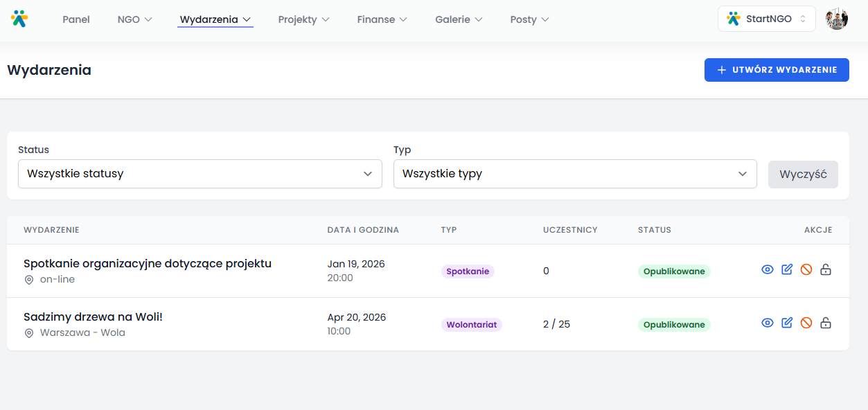View the Spotkanie organizacyjne event details (eye icon)
868x410 pixels.
coord(768,270)
